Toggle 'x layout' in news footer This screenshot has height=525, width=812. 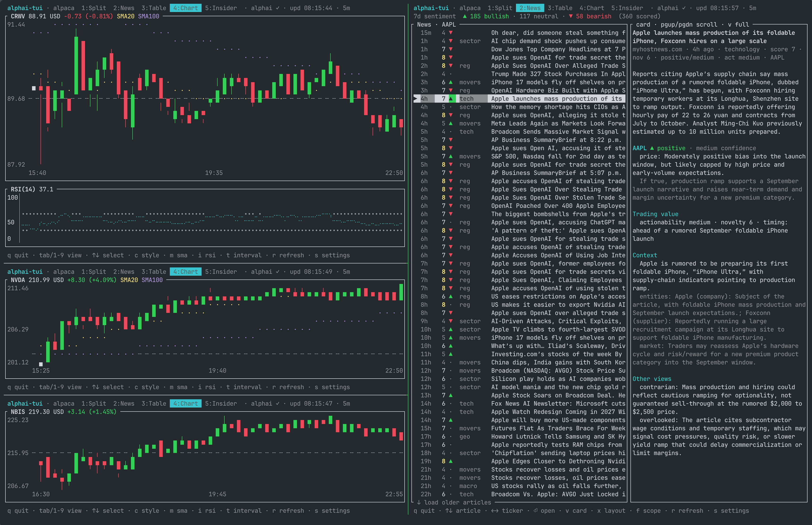[611, 511]
